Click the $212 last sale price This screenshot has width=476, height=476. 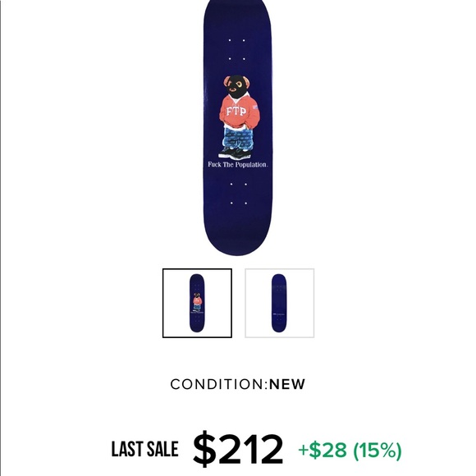tap(238, 450)
